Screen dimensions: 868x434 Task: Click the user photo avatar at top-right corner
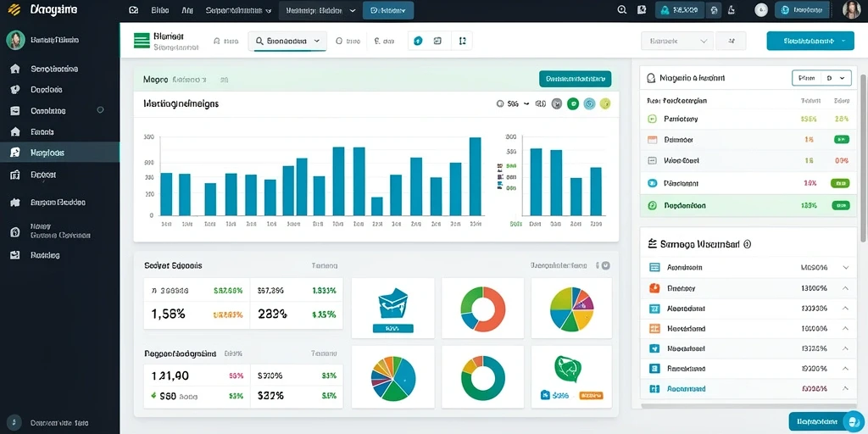(x=851, y=10)
